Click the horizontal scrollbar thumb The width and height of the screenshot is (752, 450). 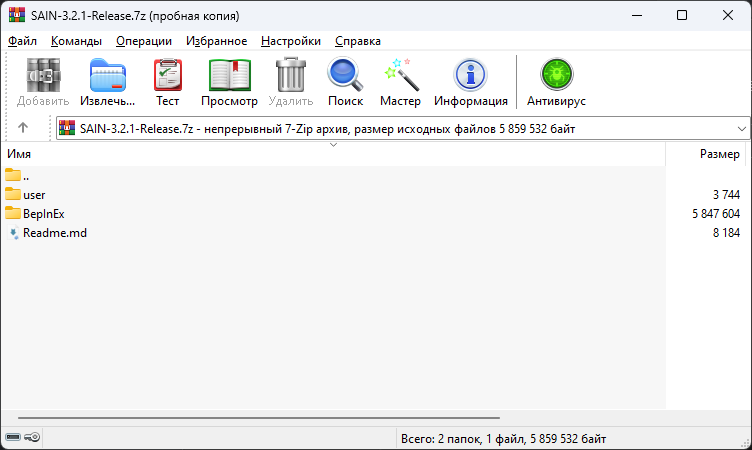coord(259,418)
